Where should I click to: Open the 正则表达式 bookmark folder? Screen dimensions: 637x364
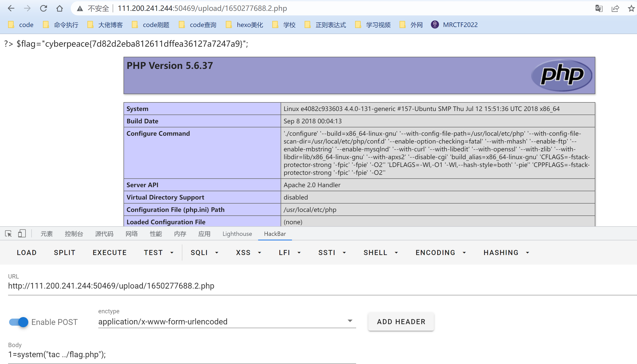point(325,25)
